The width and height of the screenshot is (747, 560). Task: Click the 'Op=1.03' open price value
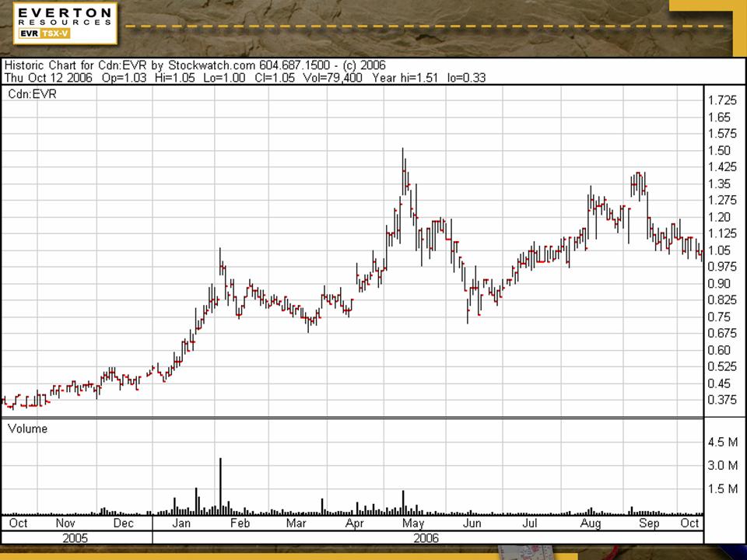pos(124,78)
